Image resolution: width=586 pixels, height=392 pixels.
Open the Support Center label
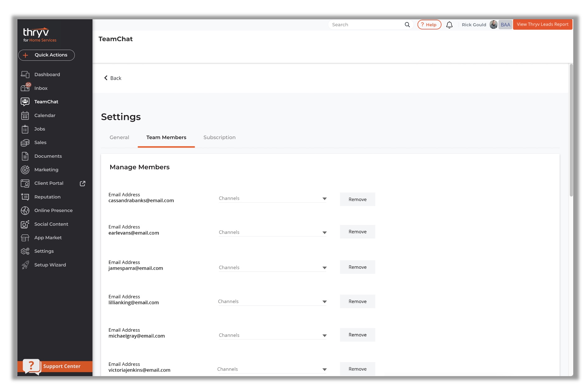(62, 366)
